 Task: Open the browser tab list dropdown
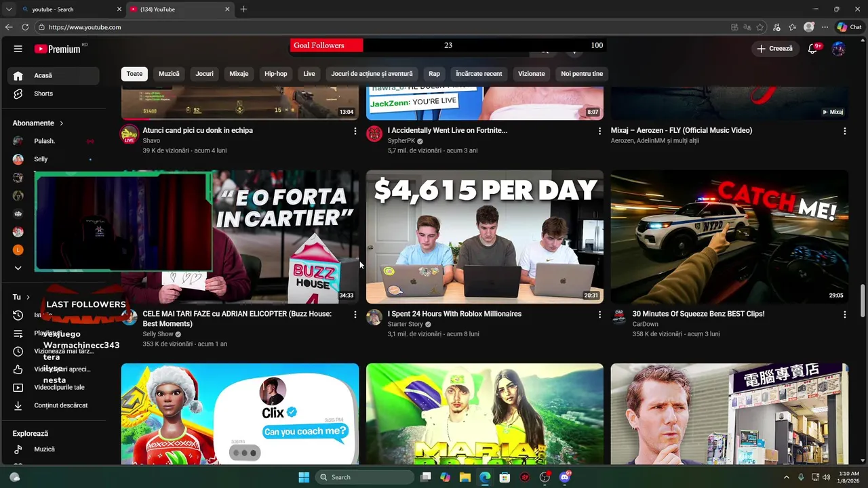pyautogui.click(x=9, y=9)
